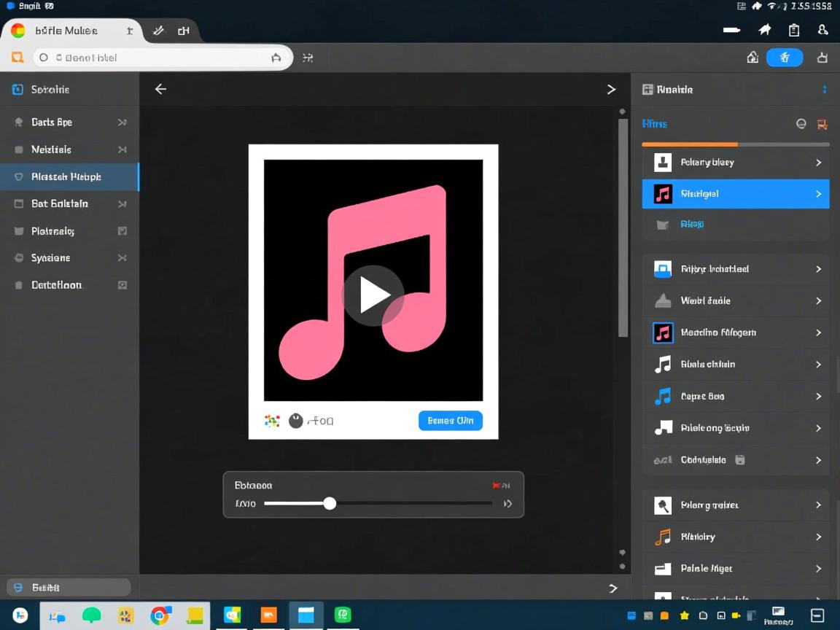Click the colorful grid icon below the album art

click(272, 421)
